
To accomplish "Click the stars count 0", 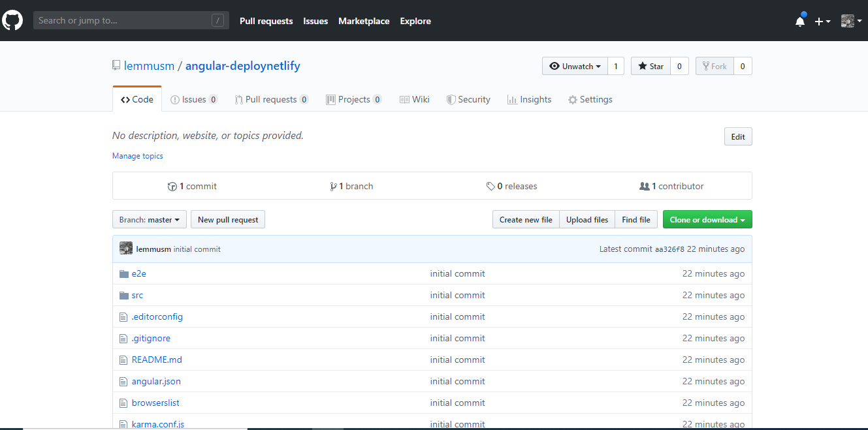I will point(679,66).
